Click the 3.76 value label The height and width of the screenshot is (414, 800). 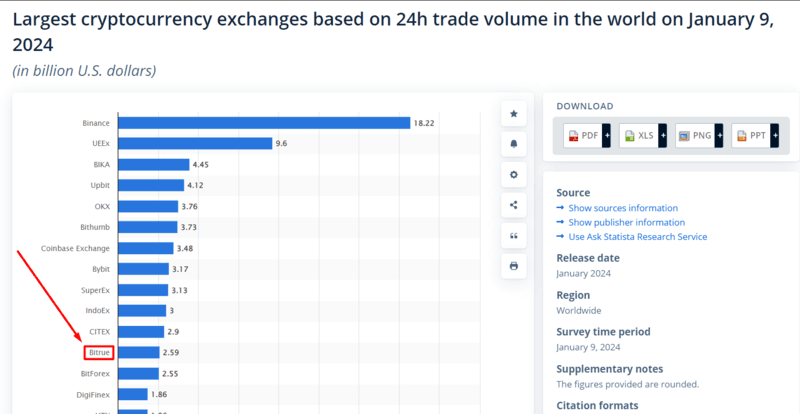(189, 206)
